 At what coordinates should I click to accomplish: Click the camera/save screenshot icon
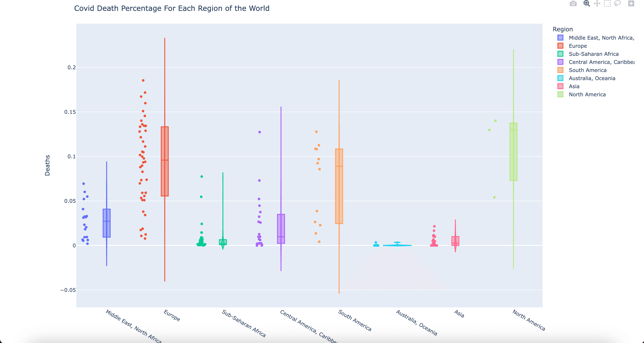573,4
